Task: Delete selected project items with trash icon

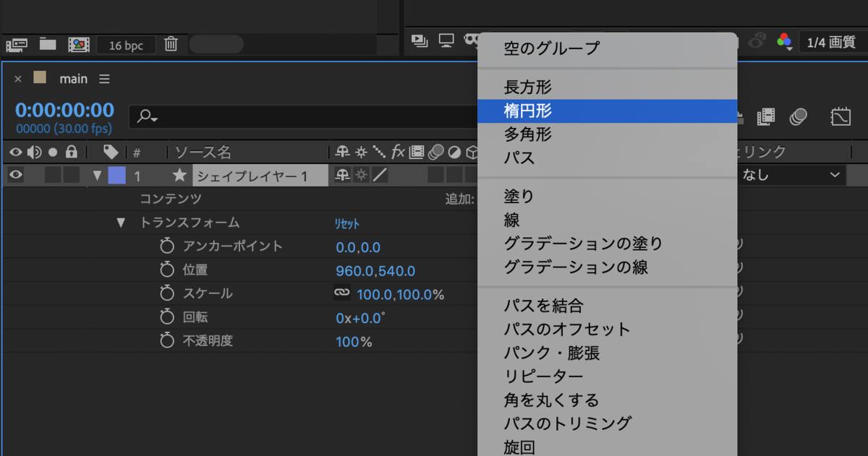Action: point(171,43)
